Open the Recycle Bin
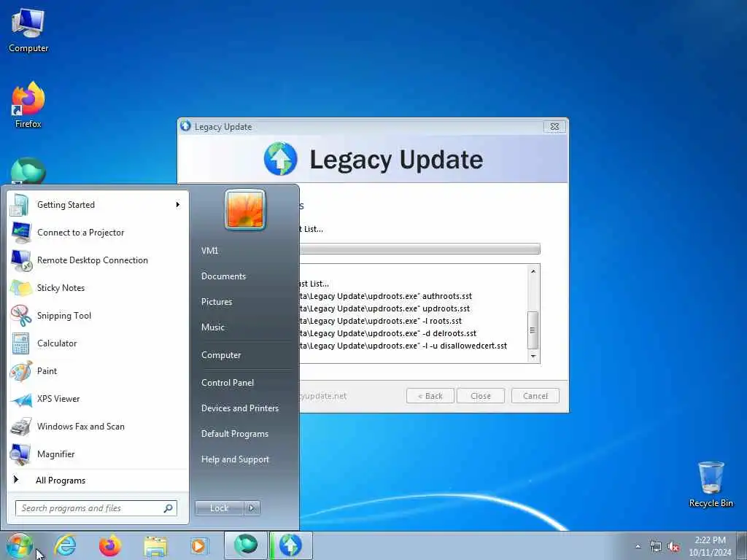747x560 pixels. point(711,484)
